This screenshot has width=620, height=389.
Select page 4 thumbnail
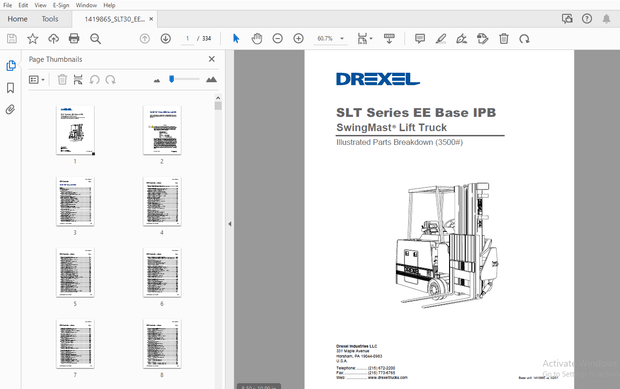tap(162, 202)
